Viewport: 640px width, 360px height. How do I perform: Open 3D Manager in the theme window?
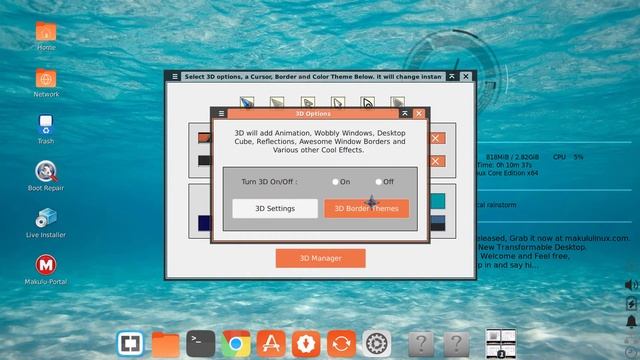pyautogui.click(x=320, y=258)
